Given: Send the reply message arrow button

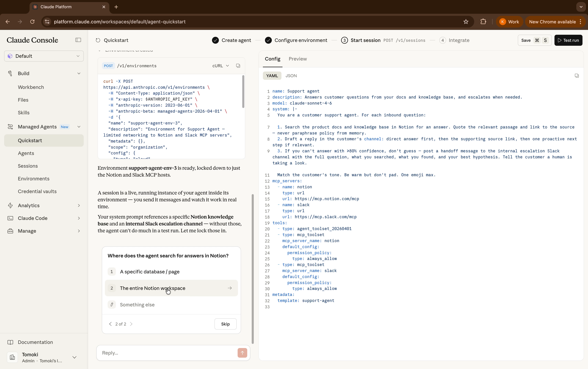Looking at the screenshot, I should 242,353.
